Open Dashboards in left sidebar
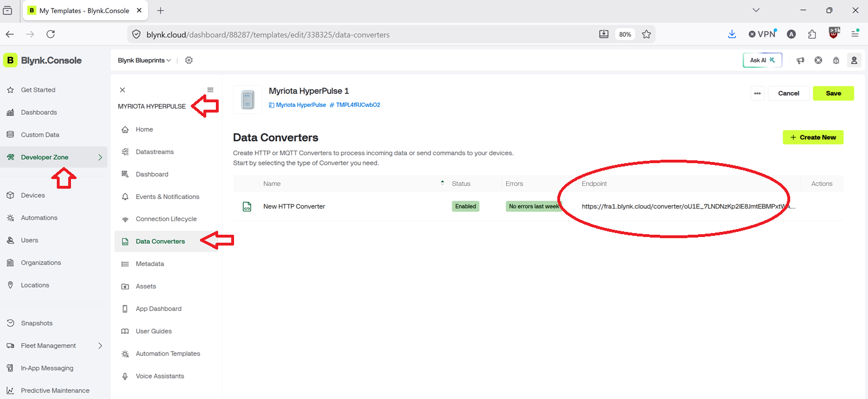This screenshot has width=868, height=399. click(x=39, y=113)
